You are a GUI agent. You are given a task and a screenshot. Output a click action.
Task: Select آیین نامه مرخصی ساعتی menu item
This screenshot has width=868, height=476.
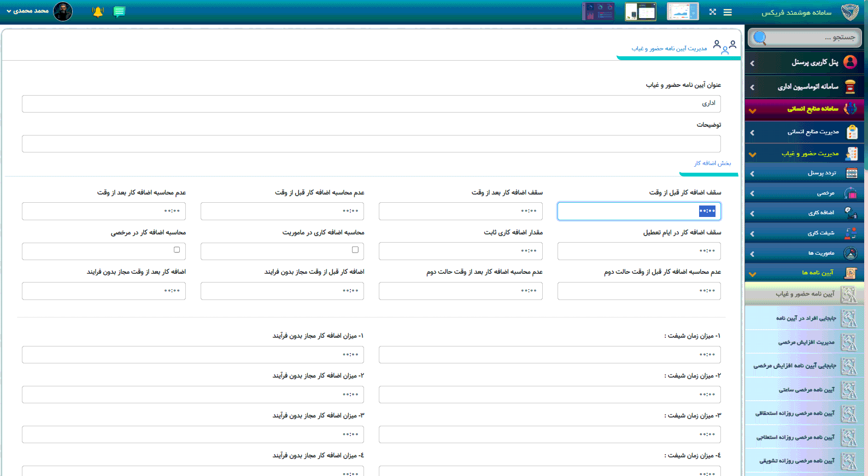806,390
